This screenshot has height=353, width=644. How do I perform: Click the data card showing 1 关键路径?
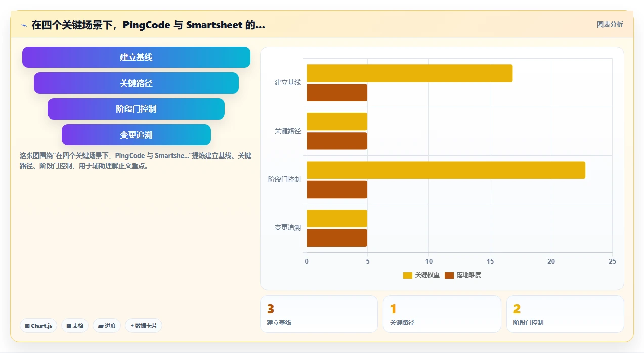(442, 314)
